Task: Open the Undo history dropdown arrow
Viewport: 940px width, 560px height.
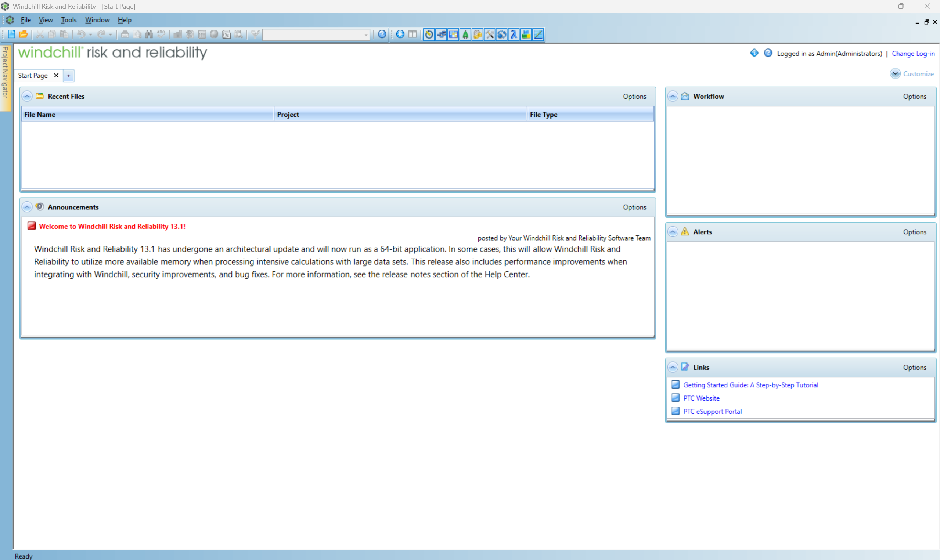Action: point(91,35)
